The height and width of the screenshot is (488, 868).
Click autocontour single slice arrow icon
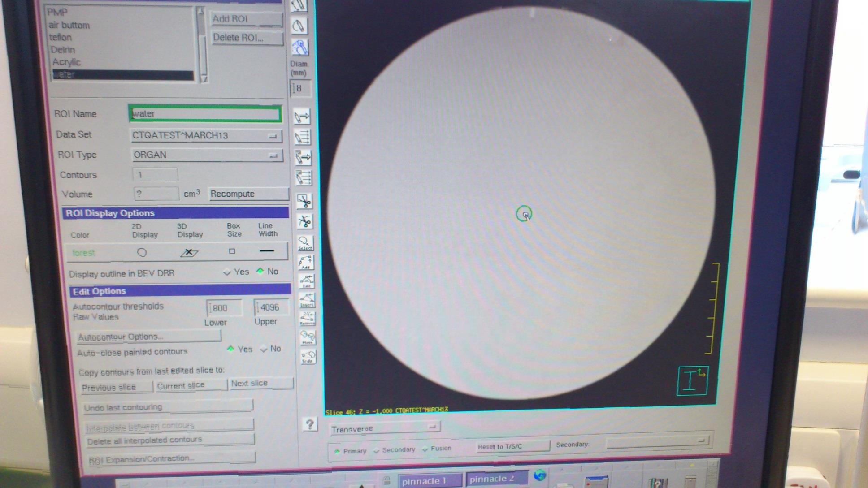click(303, 157)
